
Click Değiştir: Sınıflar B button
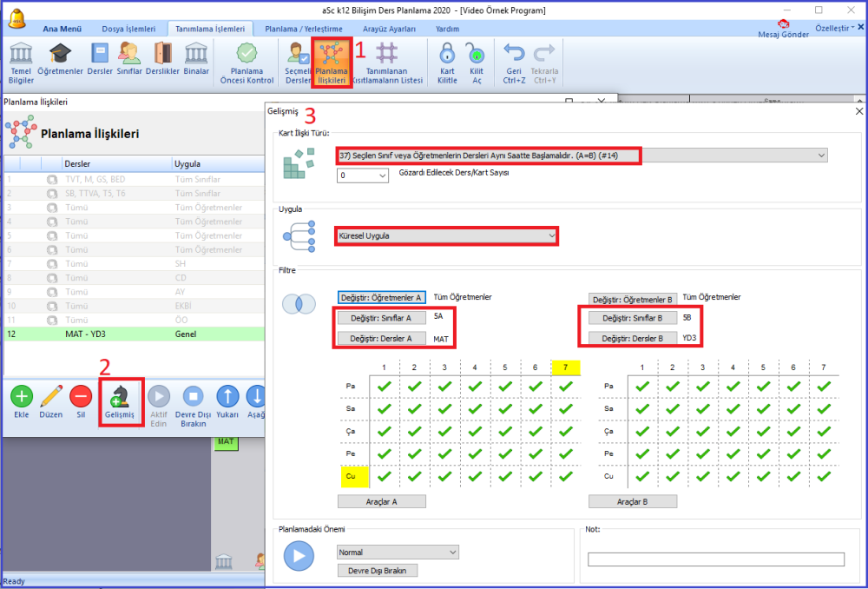[632, 318]
